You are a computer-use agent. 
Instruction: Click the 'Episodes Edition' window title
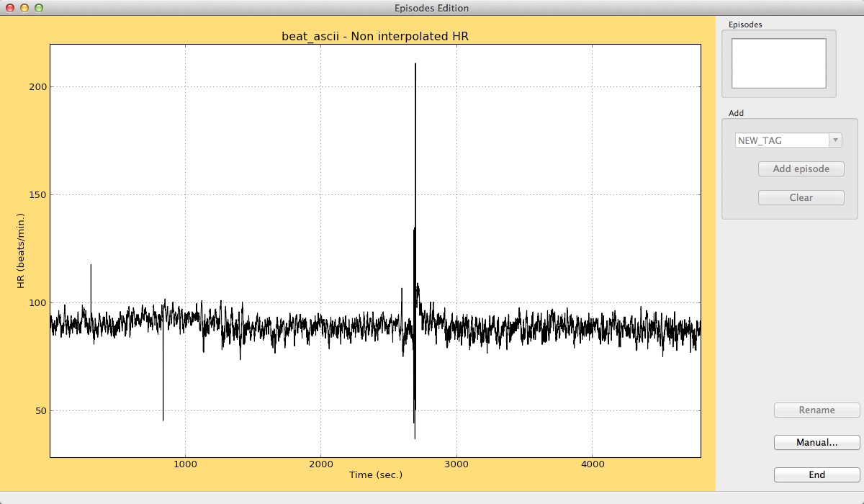[x=432, y=8]
